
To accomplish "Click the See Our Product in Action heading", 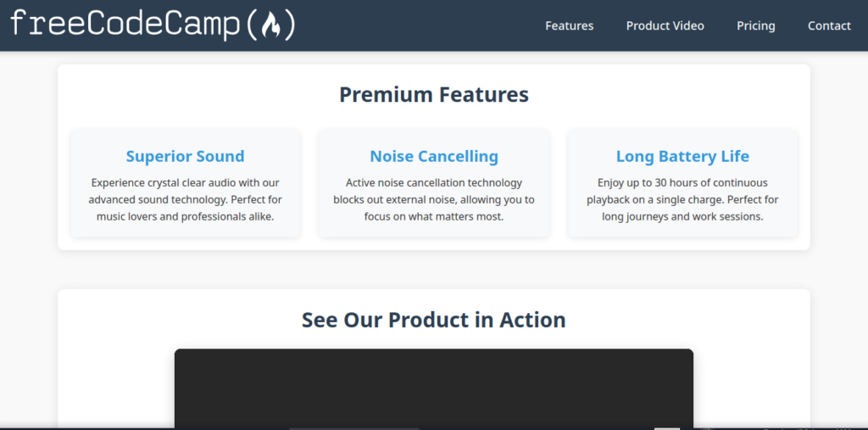I will (434, 320).
